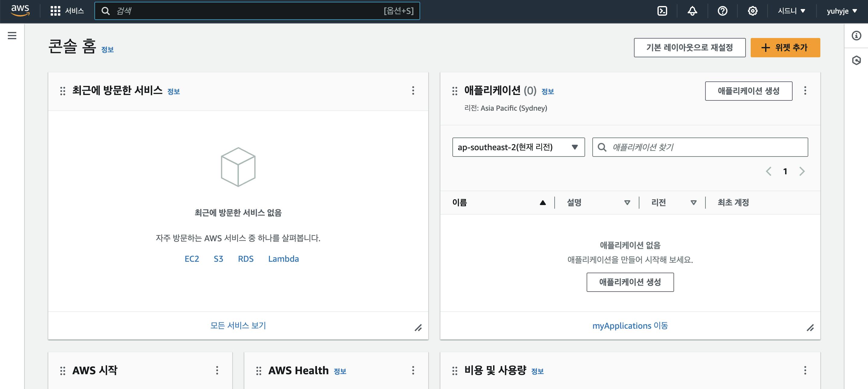Open the CloudShell terminal icon
Viewport: 868px width, 389px height.
click(x=662, y=11)
